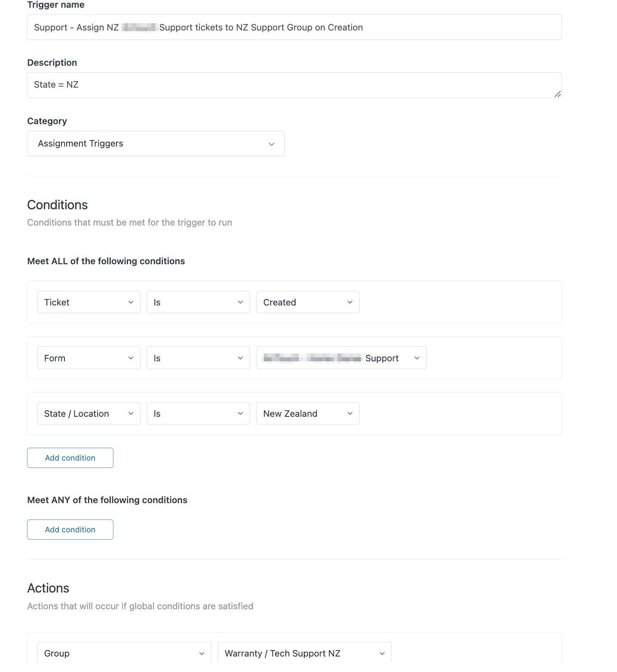
Task: Open the New Zealand value dropdown
Action: tap(307, 413)
